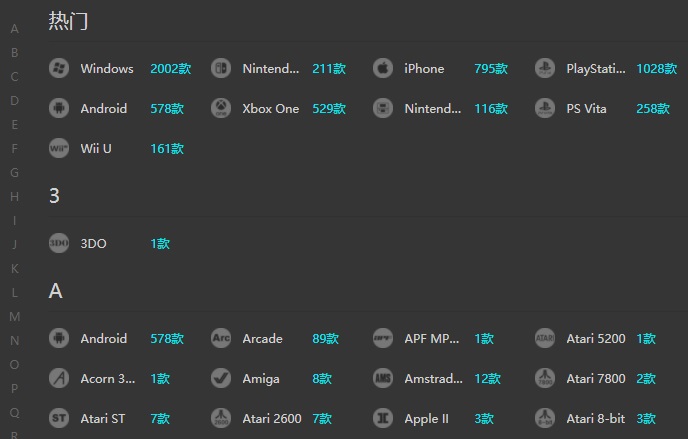Open the Arcade platform link
This screenshot has width=688, height=439.
tap(262, 339)
